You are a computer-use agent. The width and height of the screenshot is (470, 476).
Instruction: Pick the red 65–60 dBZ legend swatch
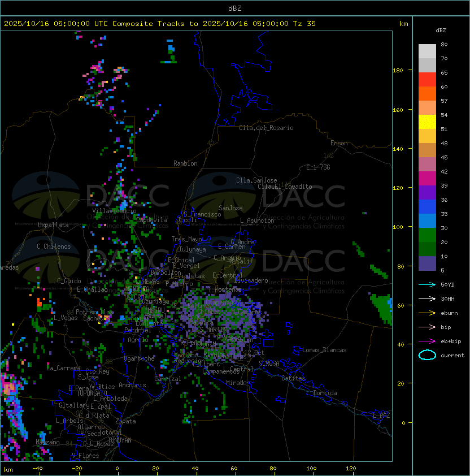pos(427,80)
